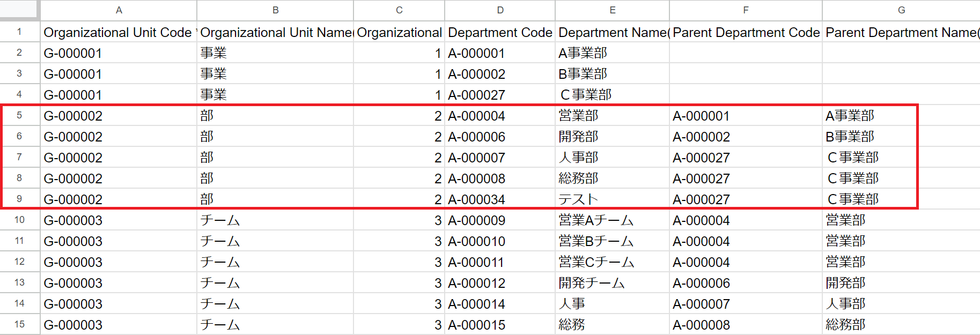Select row 10 header

(x=19, y=220)
